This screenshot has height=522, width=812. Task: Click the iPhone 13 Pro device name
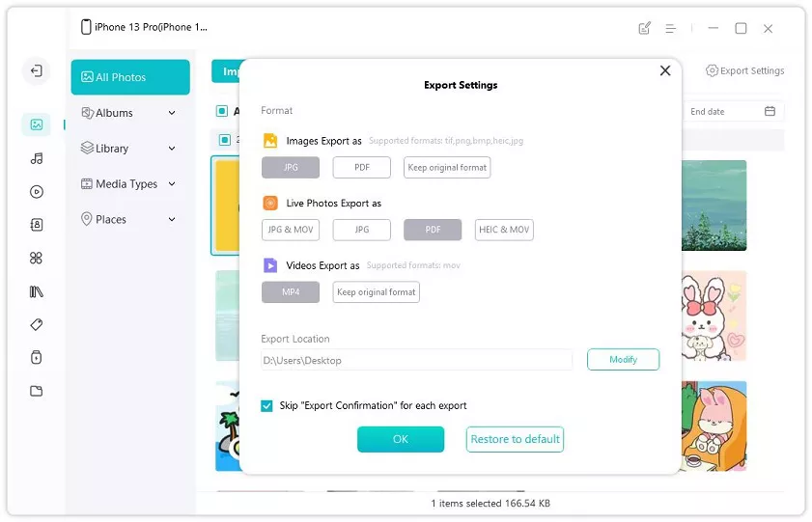click(x=151, y=27)
